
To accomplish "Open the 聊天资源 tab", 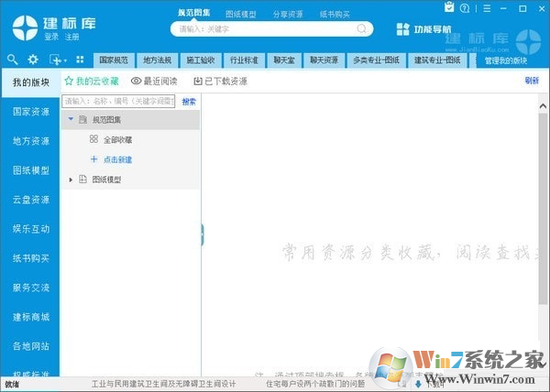I will coord(324,60).
